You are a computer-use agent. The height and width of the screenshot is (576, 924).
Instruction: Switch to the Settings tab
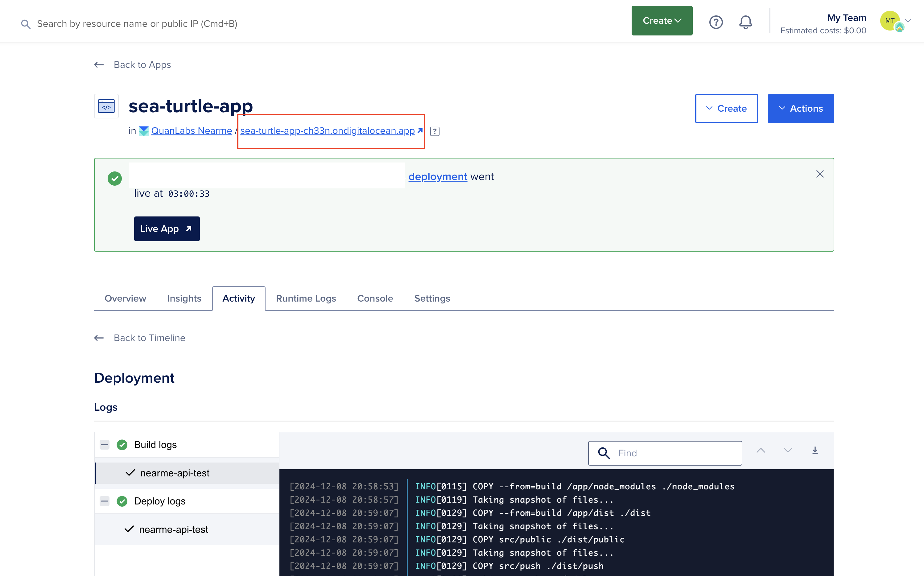(432, 298)
